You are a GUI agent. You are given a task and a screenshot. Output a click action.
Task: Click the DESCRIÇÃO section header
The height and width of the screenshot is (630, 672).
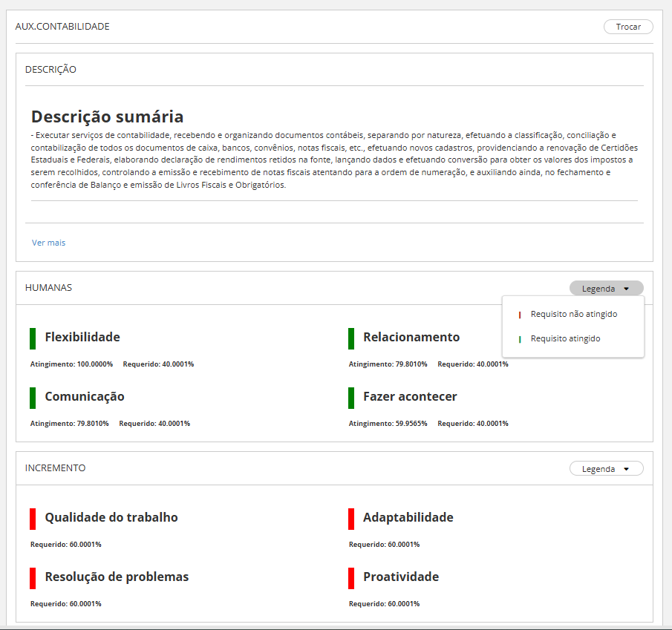50,69
